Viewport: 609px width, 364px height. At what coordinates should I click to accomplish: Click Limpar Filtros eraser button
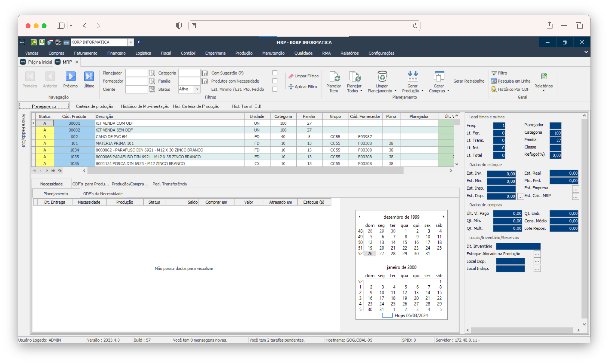pyautogui.click(x=304, y=76)
